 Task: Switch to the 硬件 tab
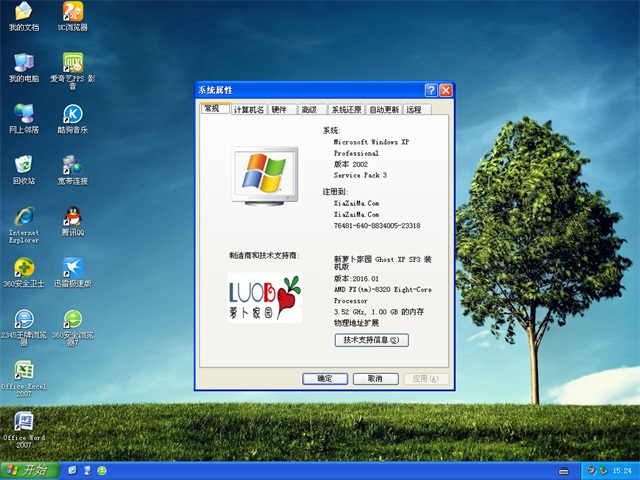(x=279, y=110)
